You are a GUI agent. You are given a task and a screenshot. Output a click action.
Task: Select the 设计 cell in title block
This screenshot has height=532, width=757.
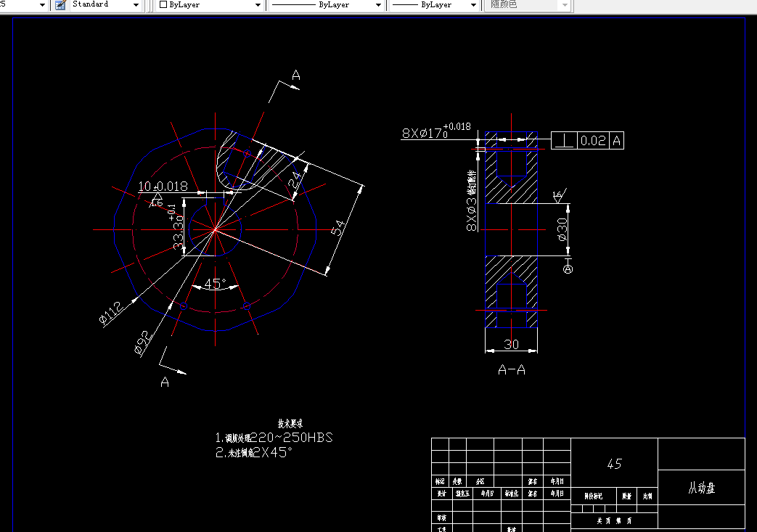click(x=442, y=494)
